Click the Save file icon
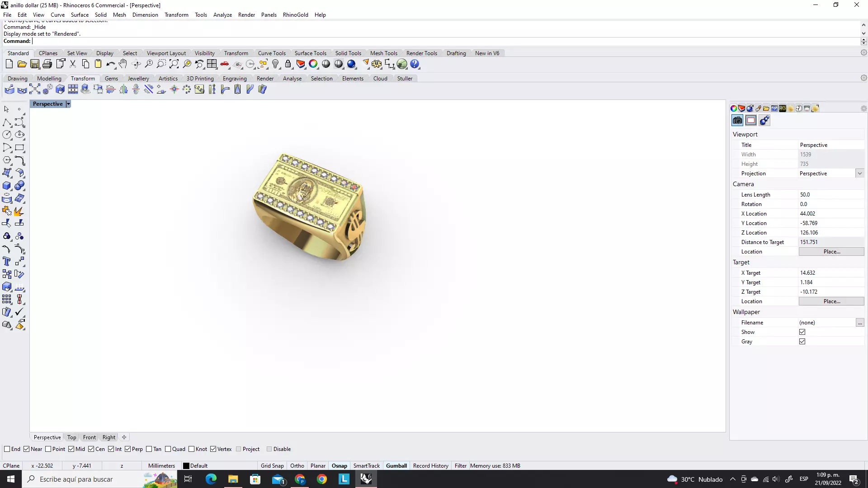This screenshot has width=868, height=488. click(35, 64)
